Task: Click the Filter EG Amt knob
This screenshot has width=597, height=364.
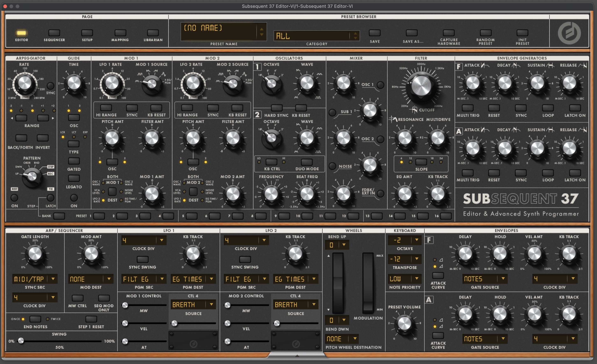Action: tap(405, 194)
